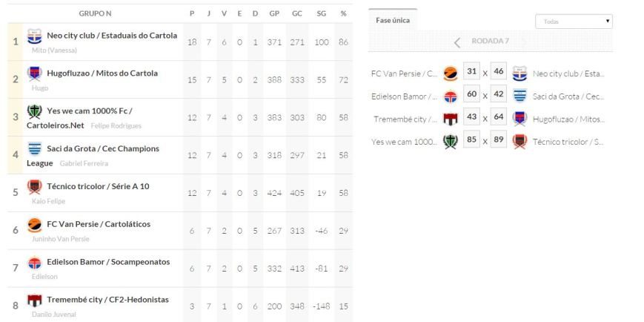Screen dimensions: 644x322
Task: Go to next rodada with right chevron
Action: (525, 42)
